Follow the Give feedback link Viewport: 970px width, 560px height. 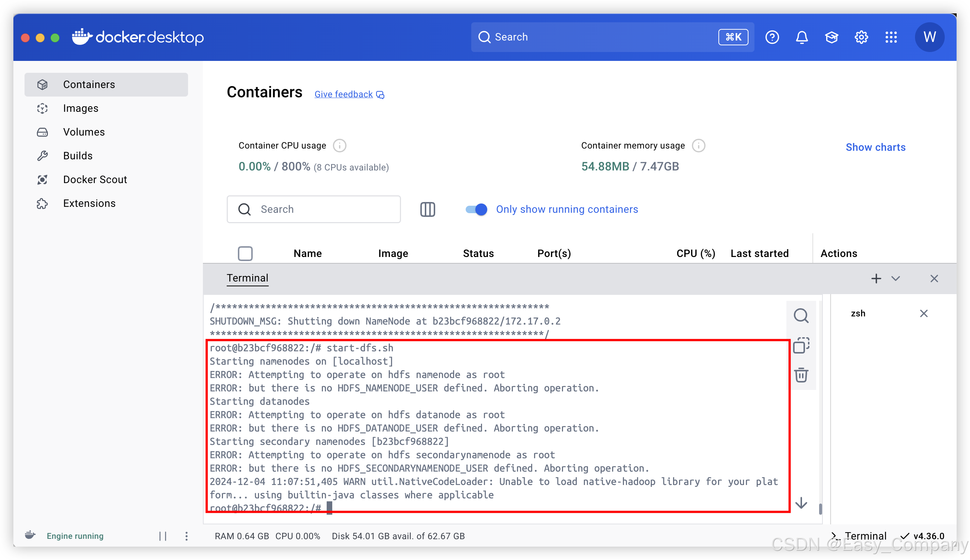tap(349, 94)
